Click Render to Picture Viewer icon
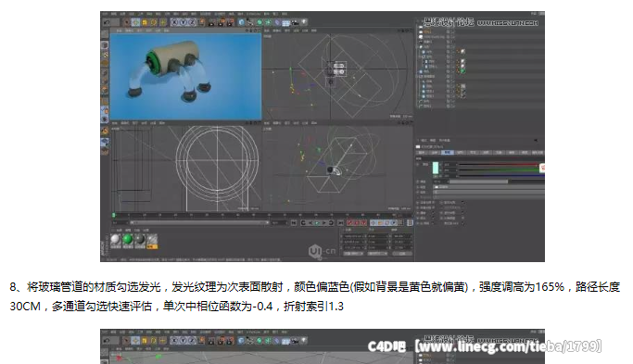Screen dimensions: 633x364 click(222, 22)
